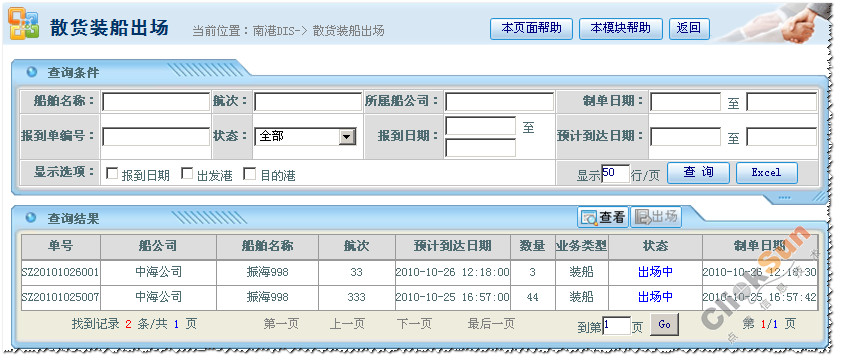The height and width of the screenshot is (362, 842).
Task: Click the app logo beside 散货装船出场
Action: click(x=24, y=23)
